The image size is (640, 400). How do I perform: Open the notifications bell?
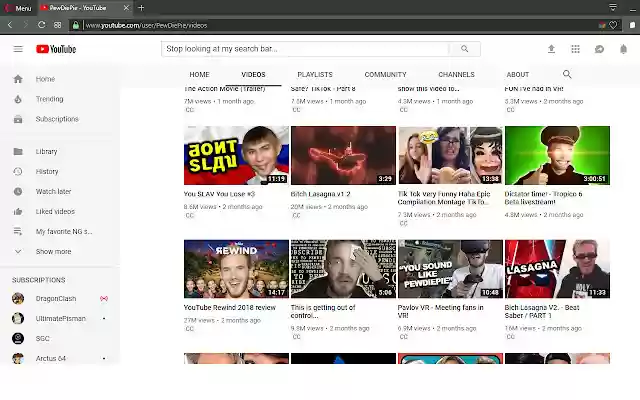623,49
